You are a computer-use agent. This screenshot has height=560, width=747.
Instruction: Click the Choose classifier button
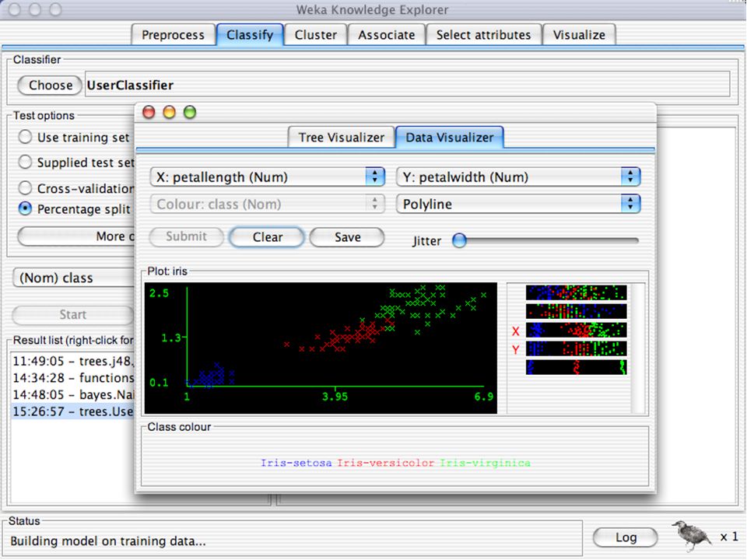click(50, 86)
